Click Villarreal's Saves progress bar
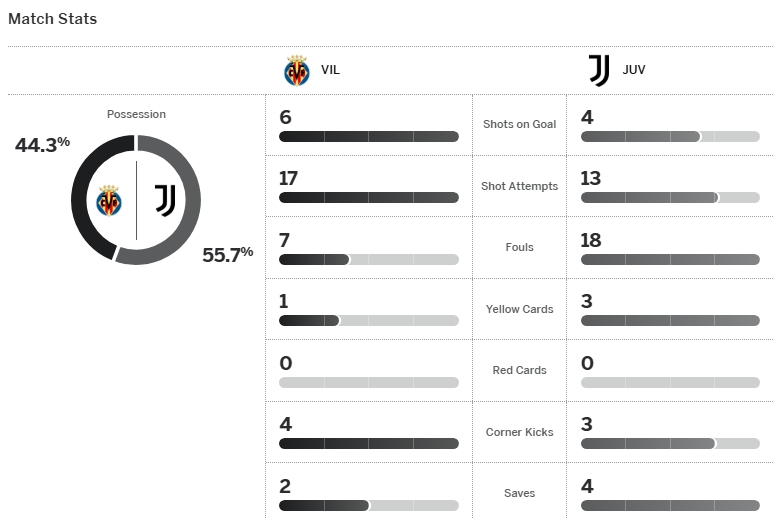The image size is (780, 519). (x=369, y=506)
